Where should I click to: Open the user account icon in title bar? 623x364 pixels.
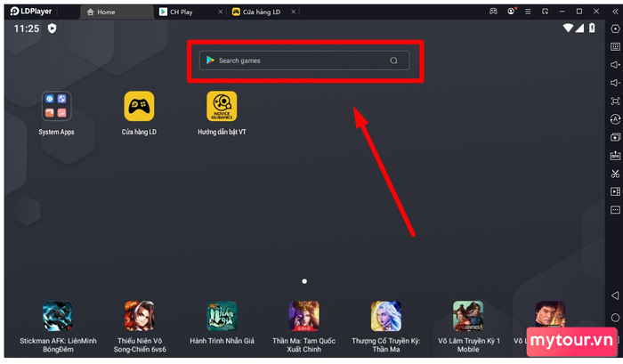pyautogui.click(x=511, y=12)
